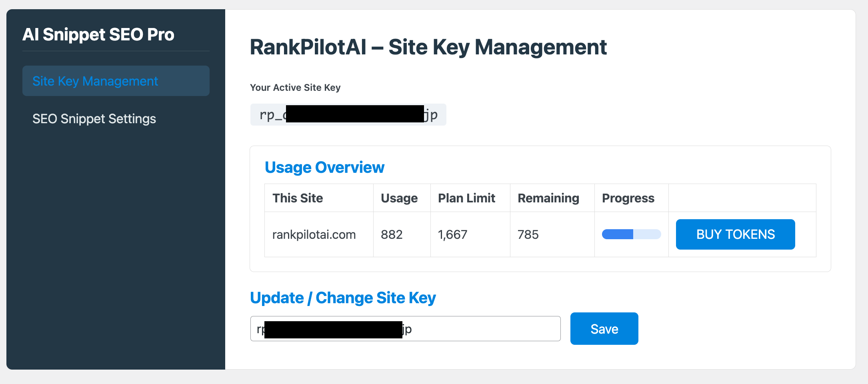Select the Remaining column header
Viewport: 868px width, 384px height.
pos(548,198)
